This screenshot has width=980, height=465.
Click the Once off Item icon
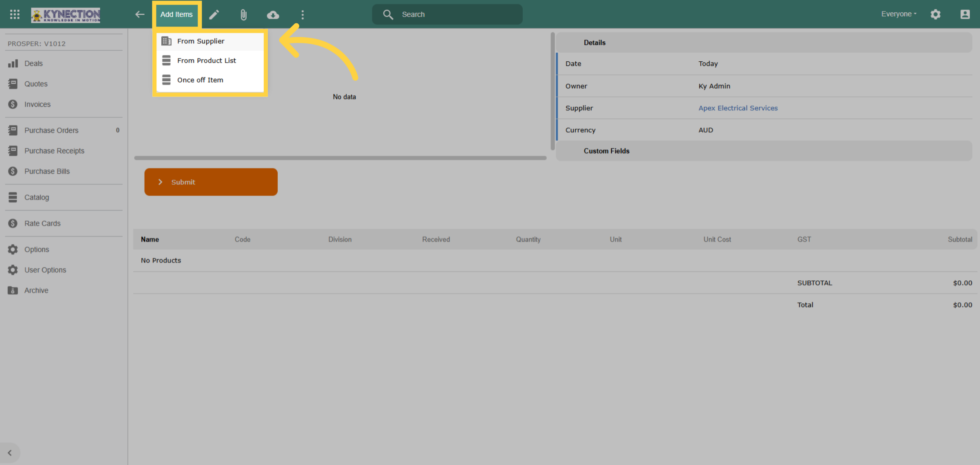(166, 80)
